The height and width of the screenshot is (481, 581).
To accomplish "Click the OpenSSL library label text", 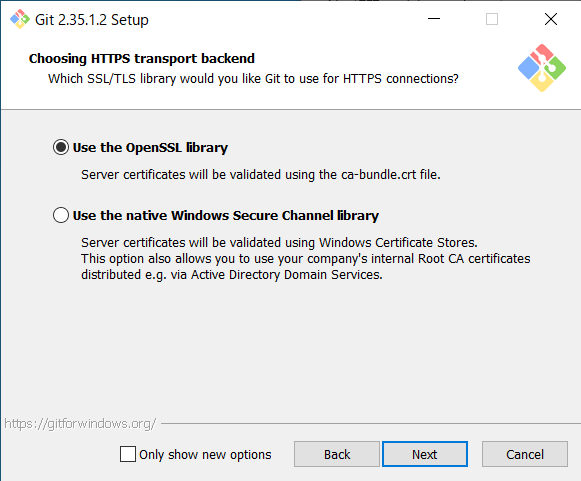I will point(150,147).
